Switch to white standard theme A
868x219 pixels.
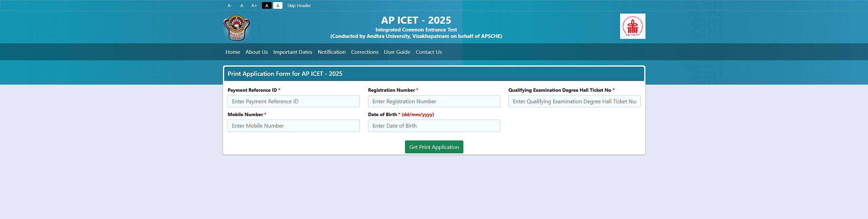tap(278, 5)
